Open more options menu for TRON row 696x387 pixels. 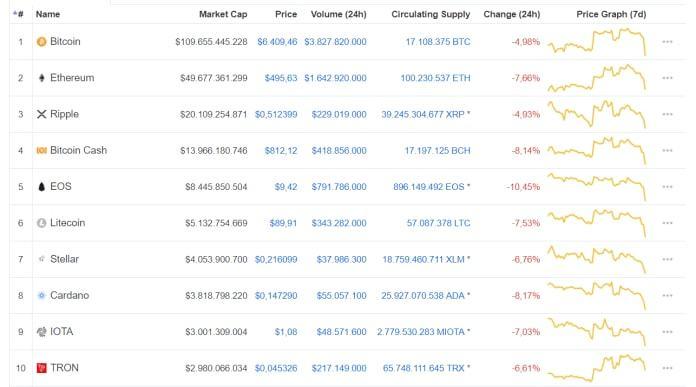tap(667, 368)
